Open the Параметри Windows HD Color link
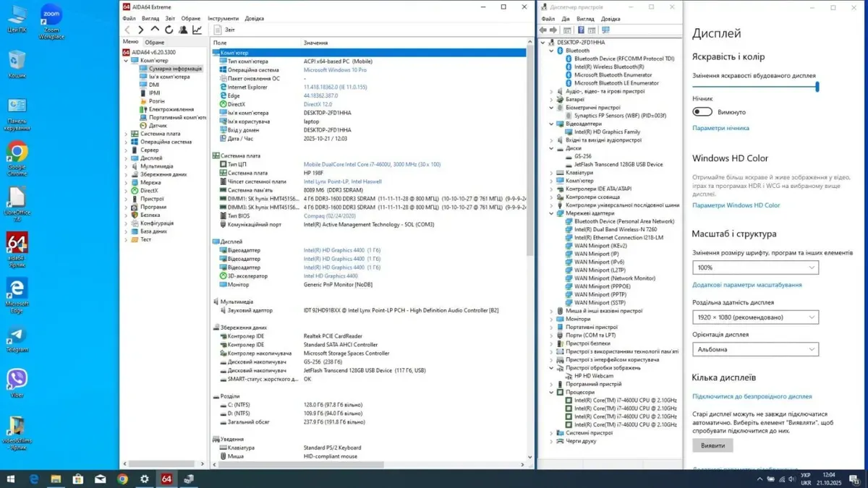The height and width of the screenshot is (488, 868). (736, 205)
